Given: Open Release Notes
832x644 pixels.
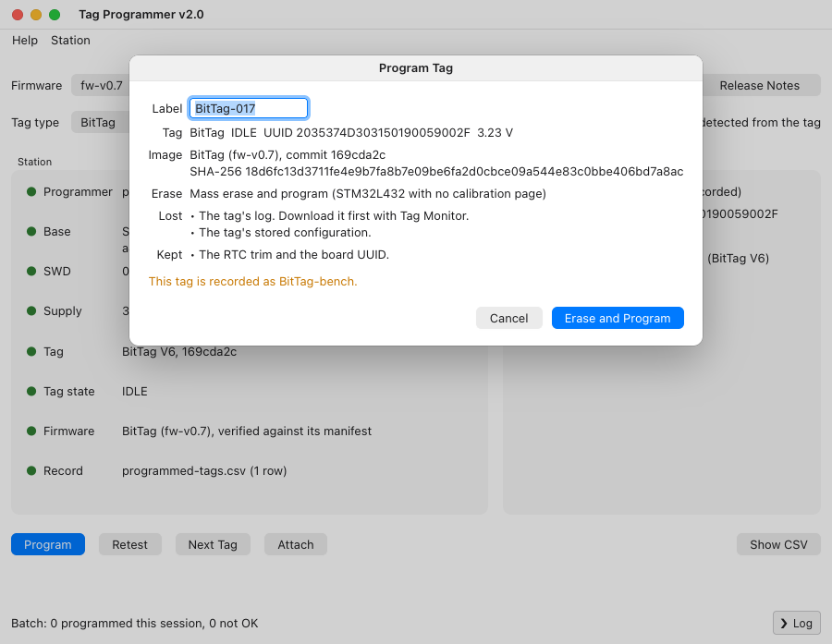Looking at the screenshot, I should point(759,85).
